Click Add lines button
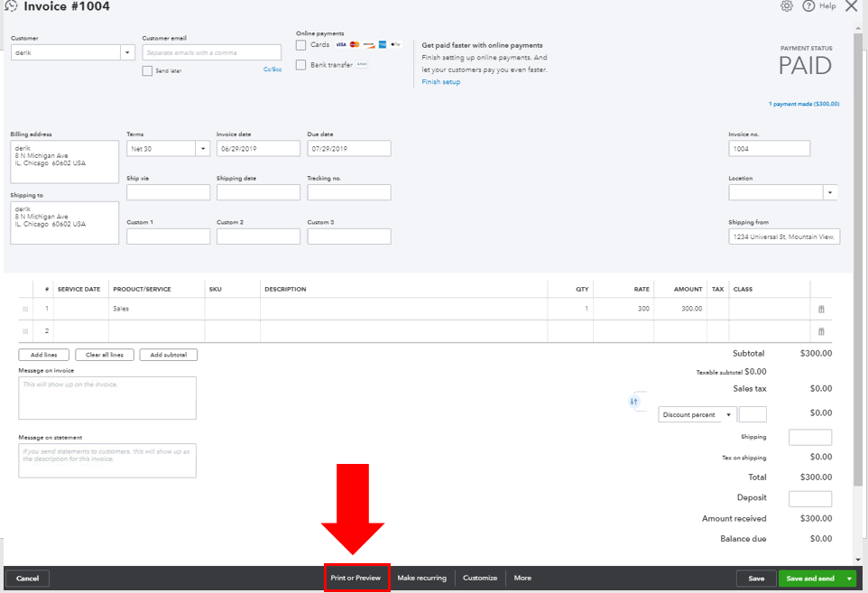Screen dimensions: 868x593 43,355
